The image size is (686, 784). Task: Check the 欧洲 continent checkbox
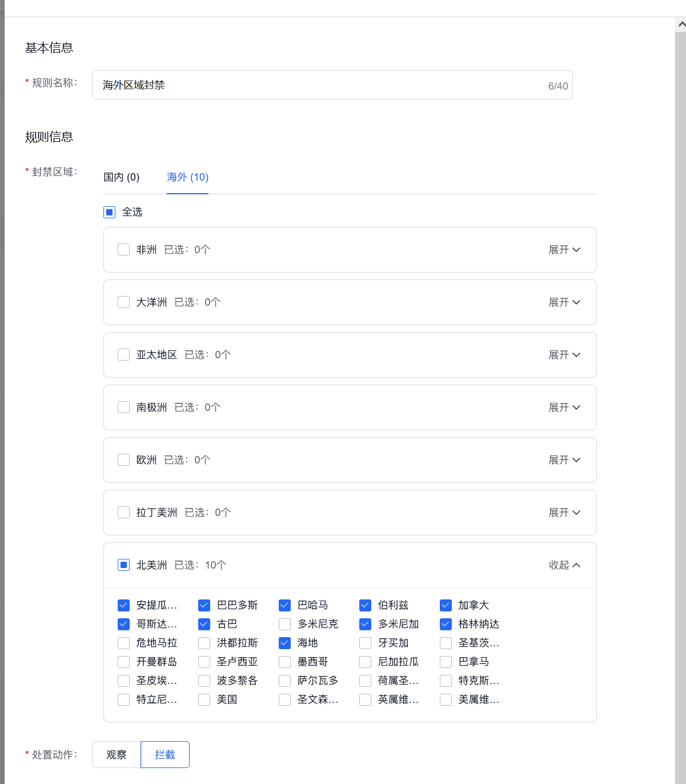(123, 459)
